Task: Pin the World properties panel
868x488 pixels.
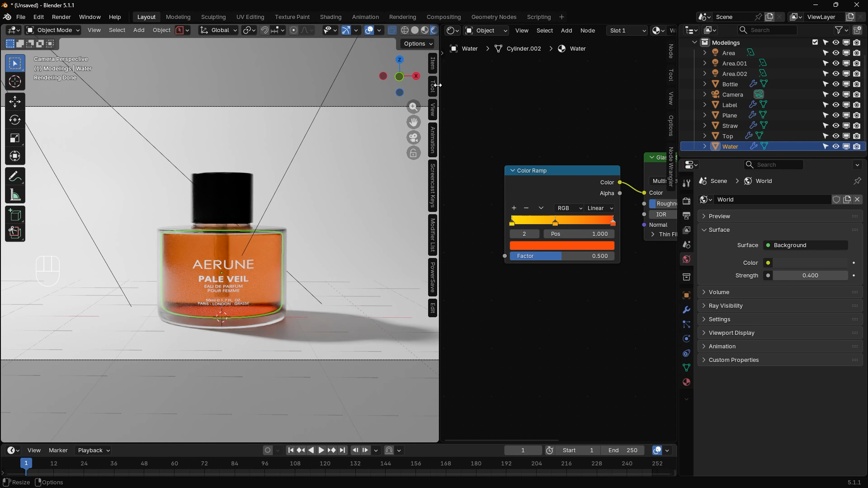Action: (857, 181)
